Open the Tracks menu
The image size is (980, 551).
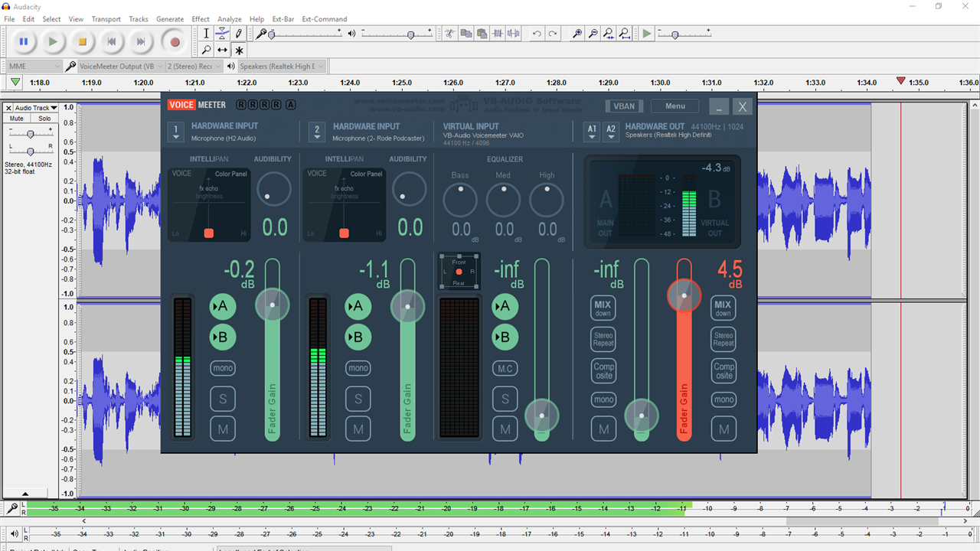139,19
